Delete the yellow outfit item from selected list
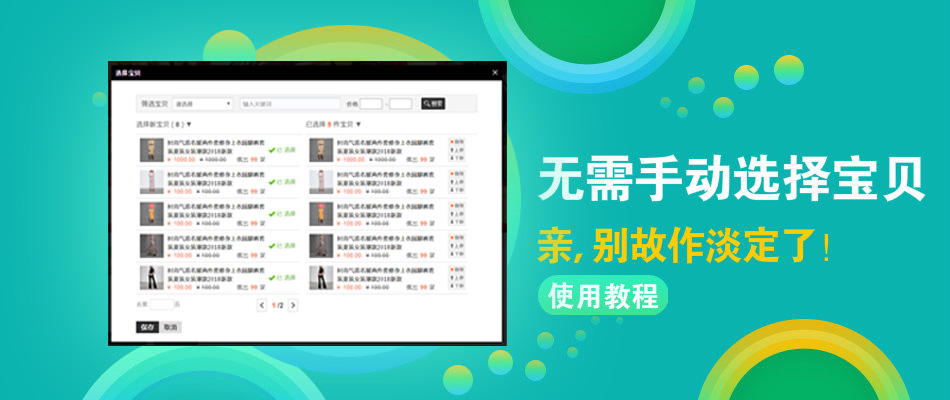950x400 pixels. coord(457,142)
